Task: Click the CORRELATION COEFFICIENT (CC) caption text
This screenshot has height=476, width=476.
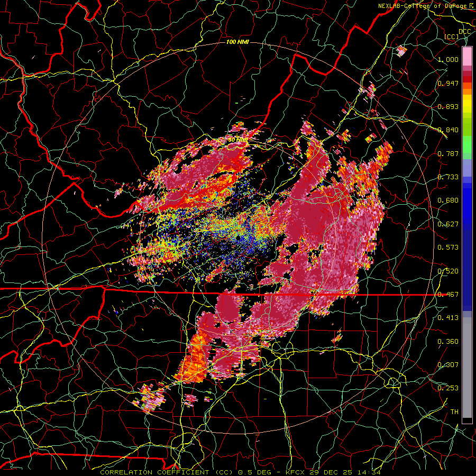Action: click(x=167, y=472)
